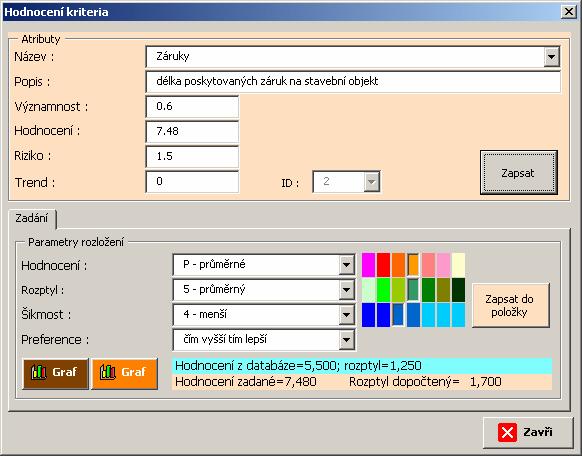
Task: Open the orange Graf chart button
Action: click(125, 374)
